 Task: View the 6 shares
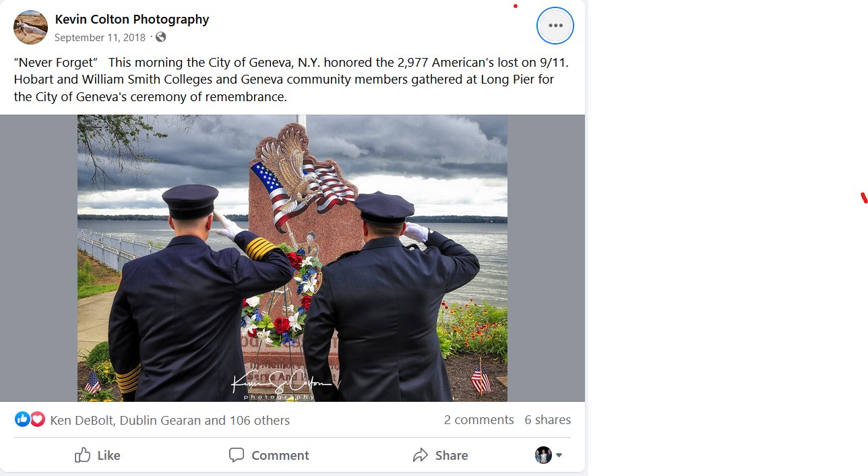click(548, 419)
